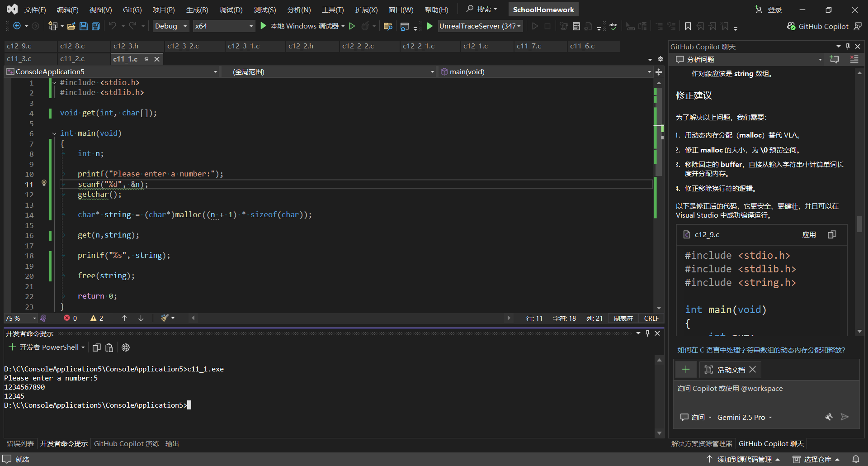Copy the suggested c12_9.c code block
The height and width of the screenshot is (466, 868).
tap(832, 234)
